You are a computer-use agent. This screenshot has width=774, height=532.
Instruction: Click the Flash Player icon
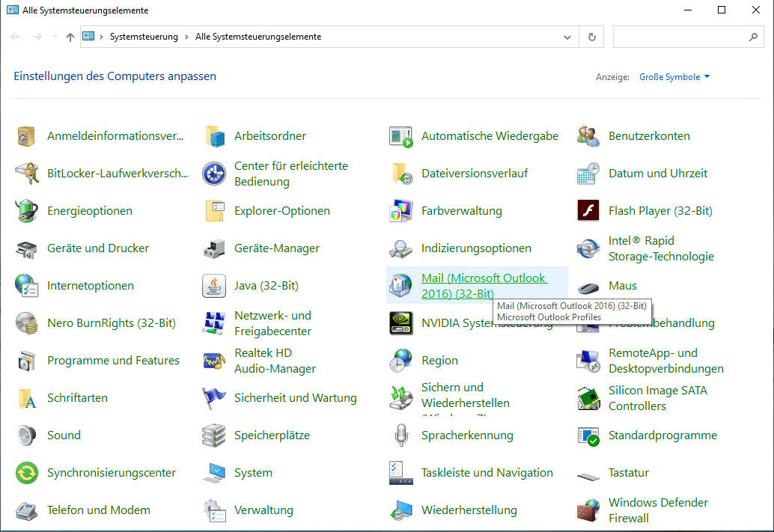pyautogui.click(x=588, y=211)
